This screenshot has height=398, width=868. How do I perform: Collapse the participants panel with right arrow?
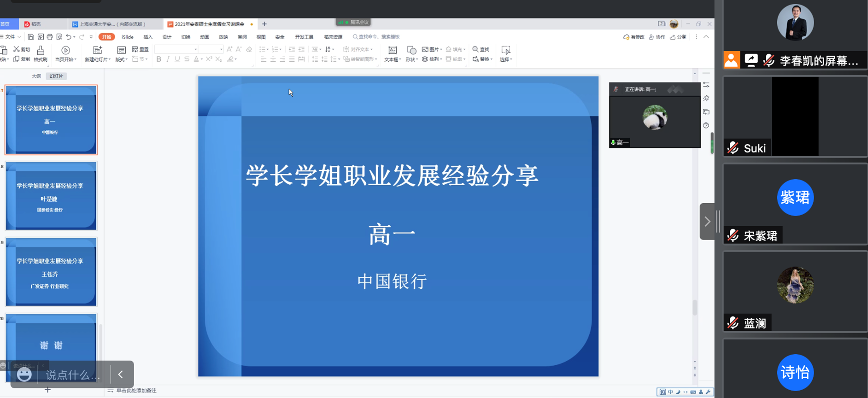pyautogui.click(x=707, y=222)
